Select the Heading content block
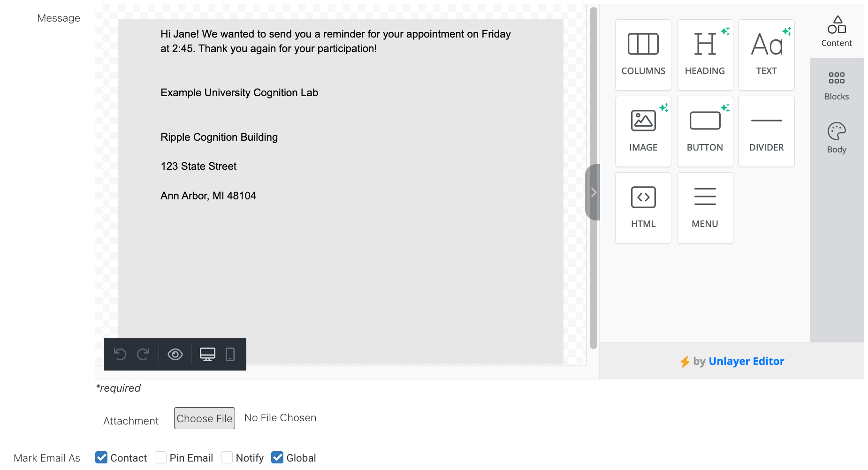Image resolution: width=868 pixels, height=470 pixels. click(x=705, y=55)
